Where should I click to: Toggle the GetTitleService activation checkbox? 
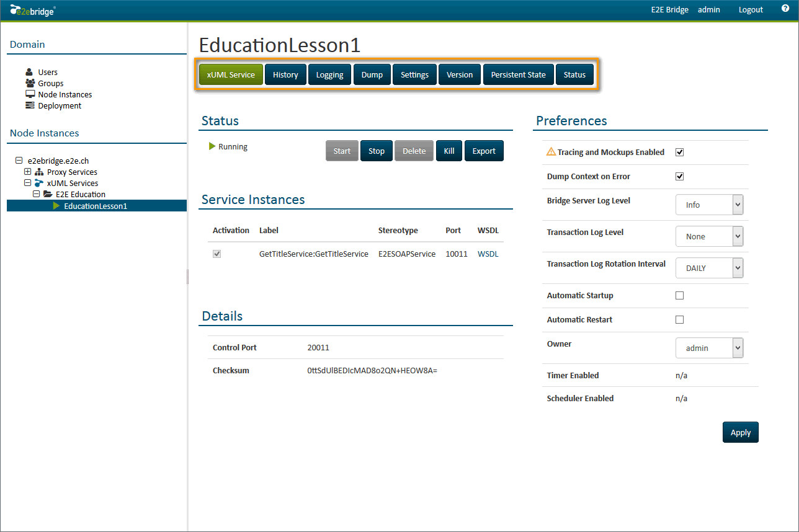216,253
